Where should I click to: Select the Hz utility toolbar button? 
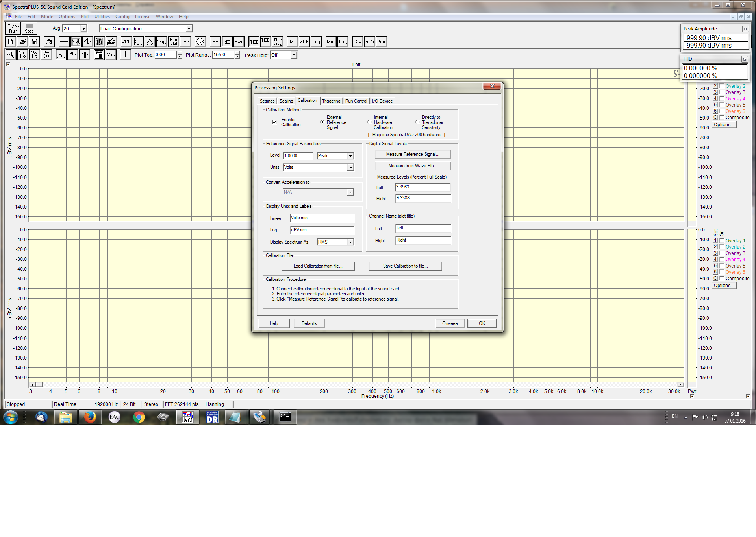point(215,42)
